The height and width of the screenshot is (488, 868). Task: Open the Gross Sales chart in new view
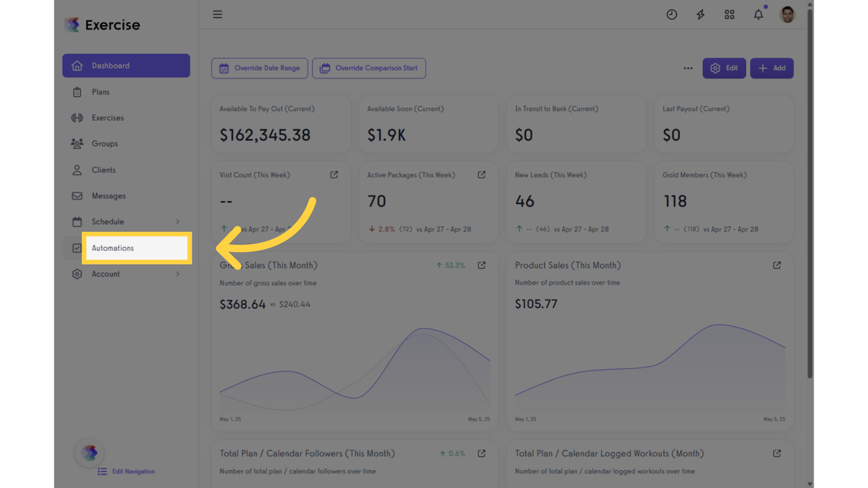[x=482, y=265]
